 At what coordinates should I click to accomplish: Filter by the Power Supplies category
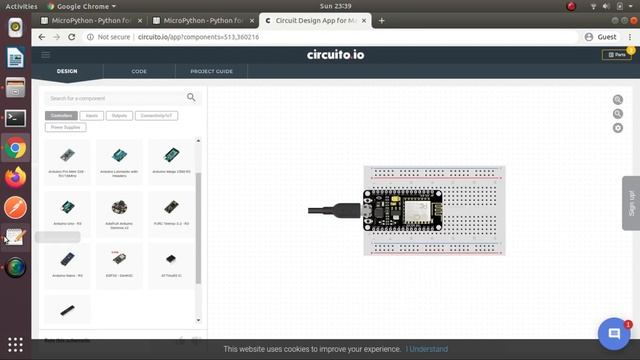(65, 127)
